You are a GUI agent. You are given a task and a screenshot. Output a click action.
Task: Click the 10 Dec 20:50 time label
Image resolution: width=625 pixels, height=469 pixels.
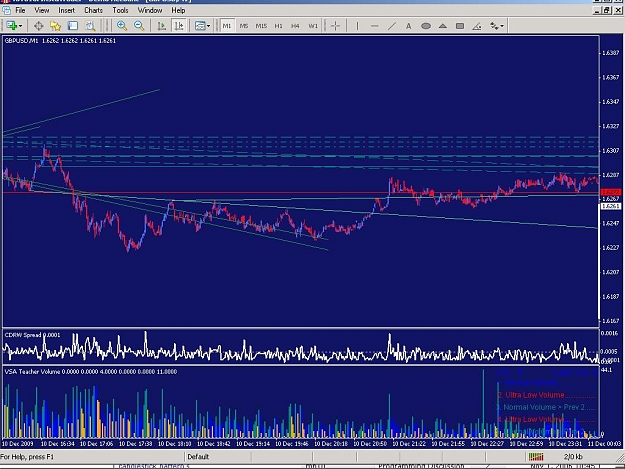click(x=370, y=443)
